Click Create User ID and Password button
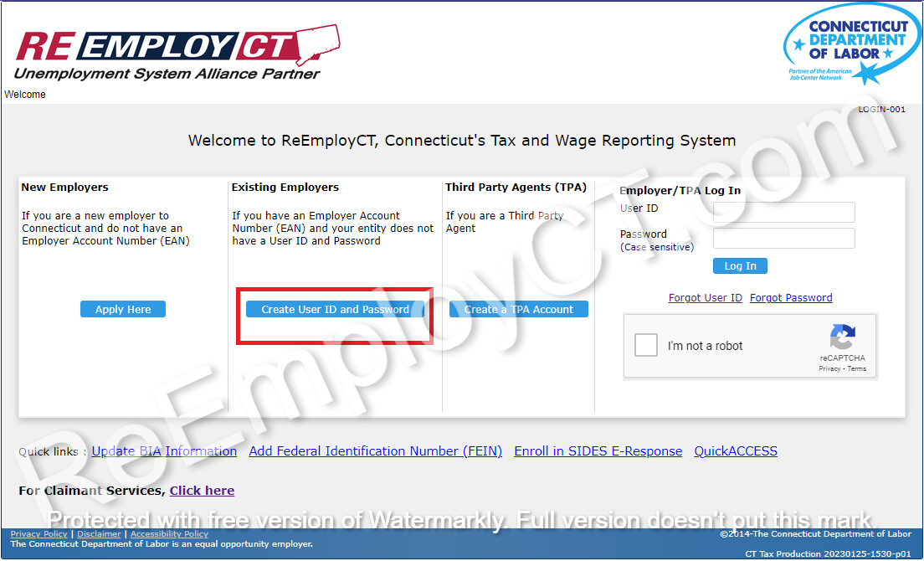 335,310
